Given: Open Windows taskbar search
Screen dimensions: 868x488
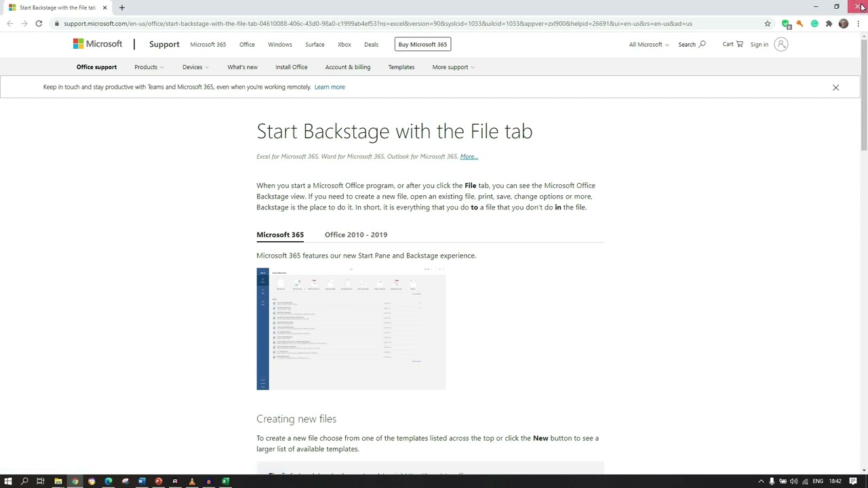Looking at the screenshot, I should pyautogui.click(x=24, y=481).
